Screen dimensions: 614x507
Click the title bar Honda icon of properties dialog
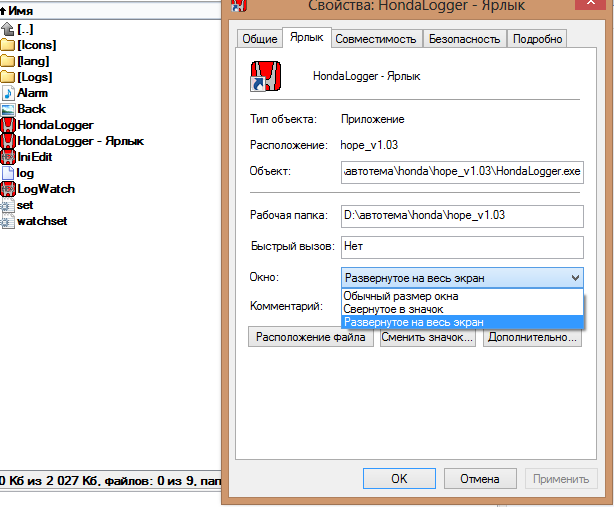(x=238, y=5)
